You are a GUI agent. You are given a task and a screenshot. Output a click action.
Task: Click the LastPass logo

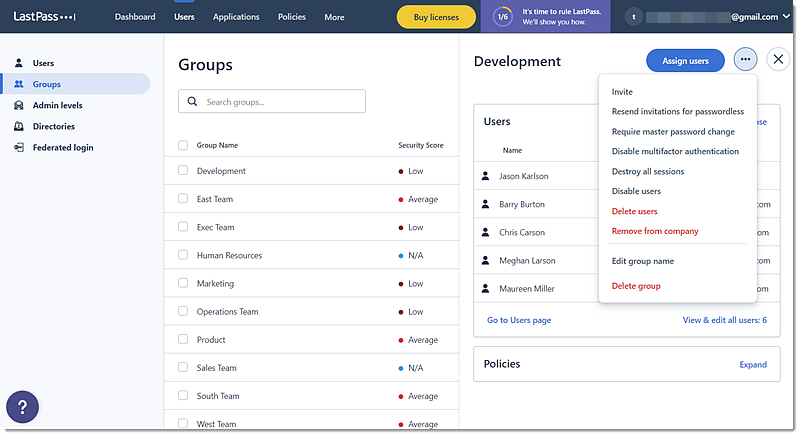coord(45,17)
